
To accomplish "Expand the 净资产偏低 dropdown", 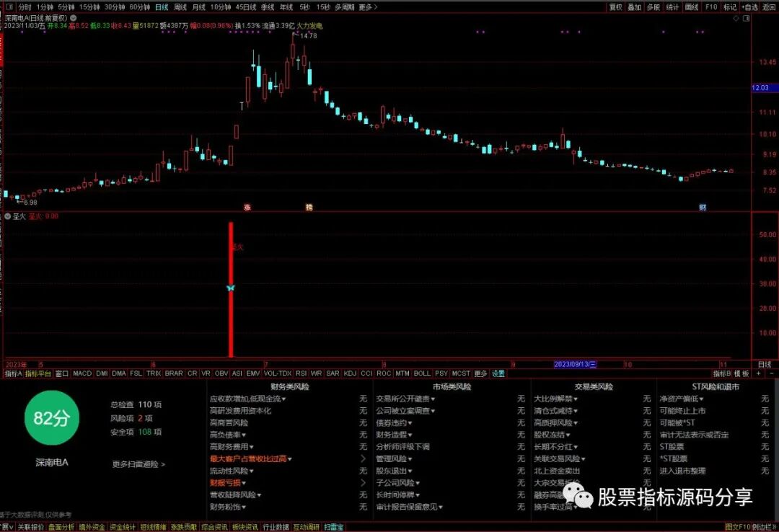I will 682,399.
